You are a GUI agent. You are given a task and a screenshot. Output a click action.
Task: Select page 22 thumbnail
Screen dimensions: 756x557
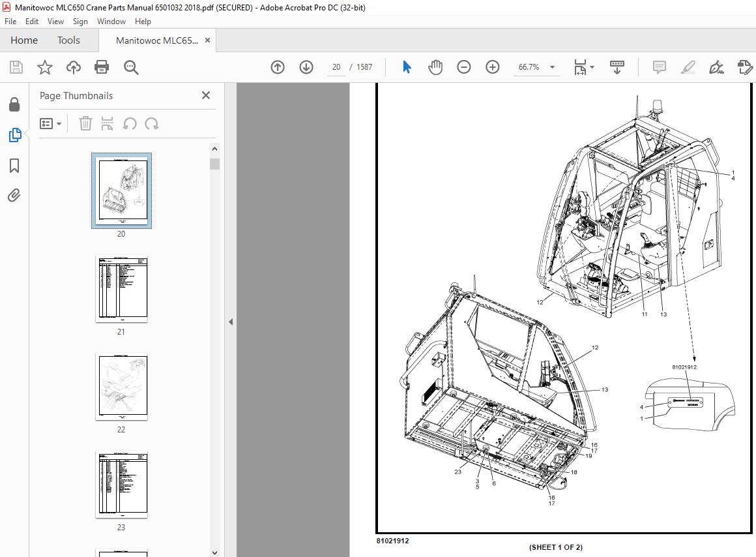click(x=121, y=387)
